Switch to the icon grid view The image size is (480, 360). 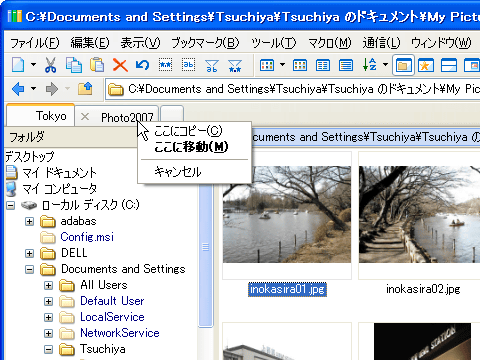[300, 65]
